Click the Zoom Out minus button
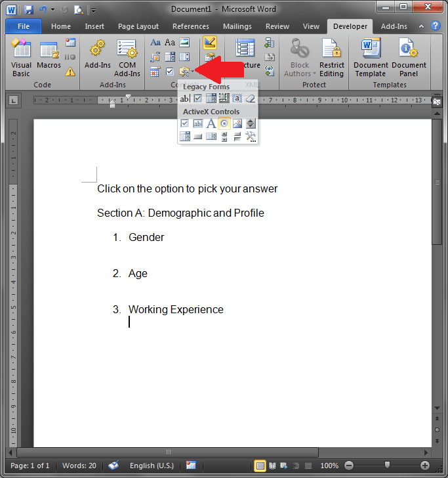The width and height of the screenshot is (448, 478). 349,466
